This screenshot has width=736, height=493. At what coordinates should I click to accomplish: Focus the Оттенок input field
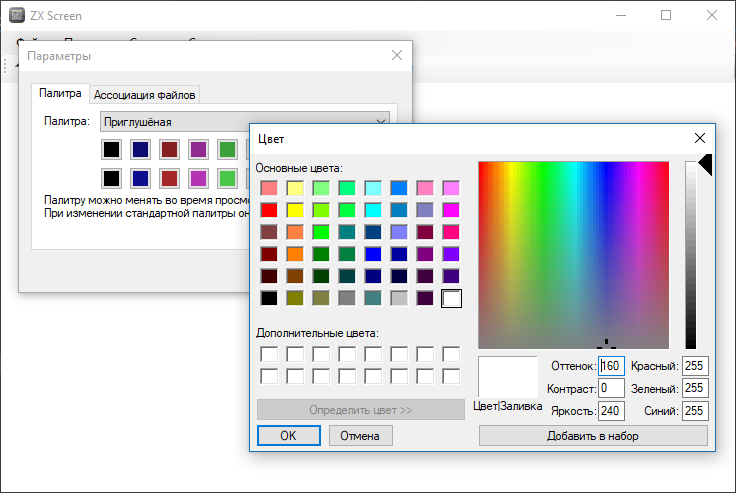click(611, 366)
